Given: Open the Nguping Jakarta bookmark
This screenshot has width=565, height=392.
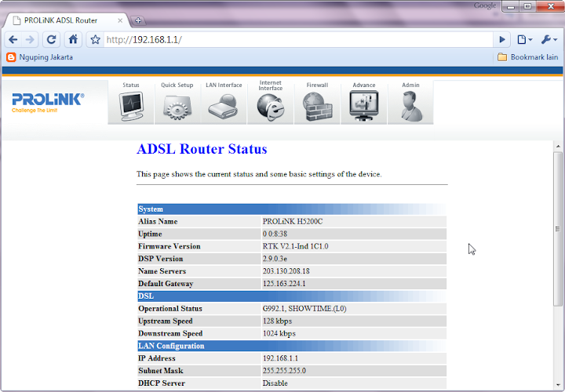Looking at the screenshot, I should point(40,57).
